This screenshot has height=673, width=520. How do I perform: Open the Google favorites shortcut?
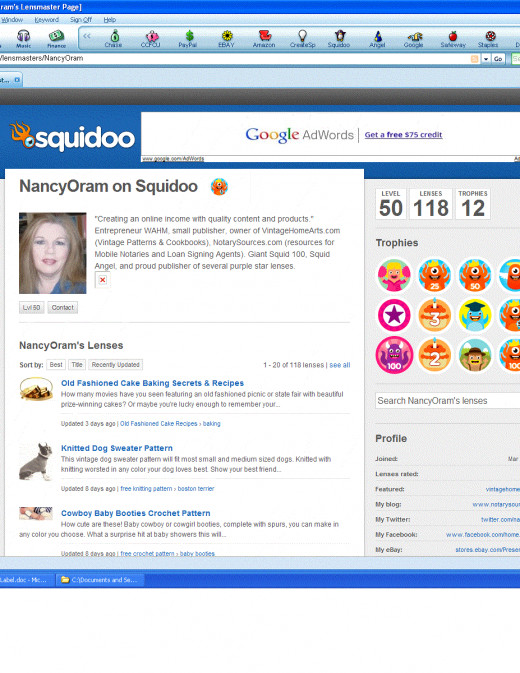click(414, 39)
